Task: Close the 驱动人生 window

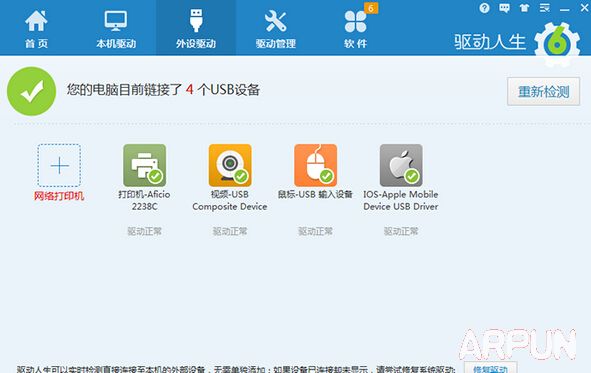Action: point(585,8)
